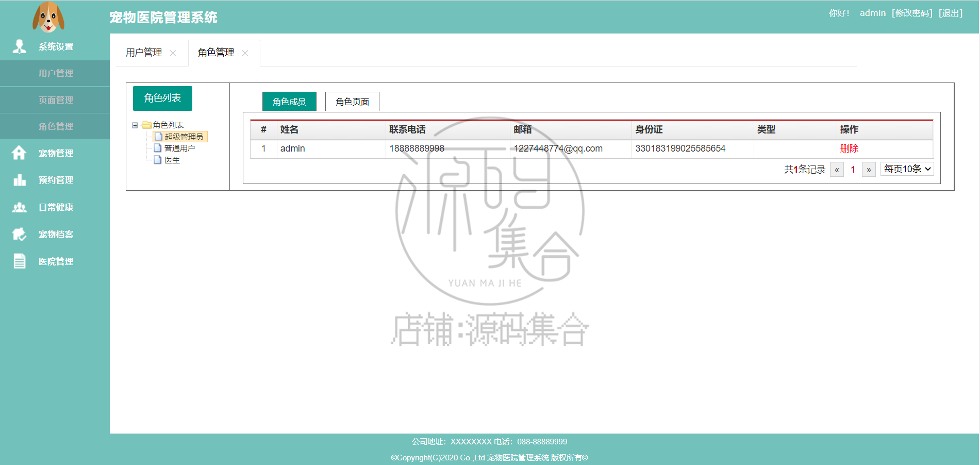This screenshot has width=980, height=465.
Task: Click the [退出] logout link
Action: point(951,13)
